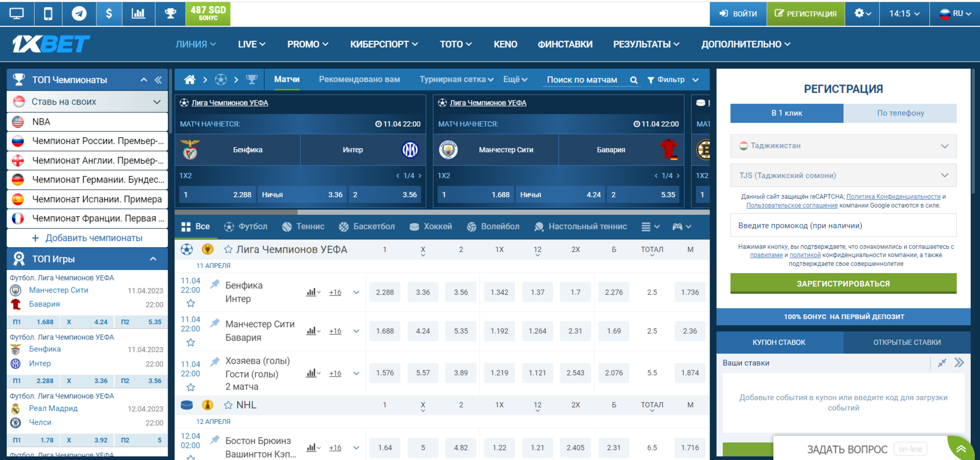Viewport: 980px width, 460px height.
Task: Expand the Ставь на своих dropdown
Action: click(x=157, y=102)
